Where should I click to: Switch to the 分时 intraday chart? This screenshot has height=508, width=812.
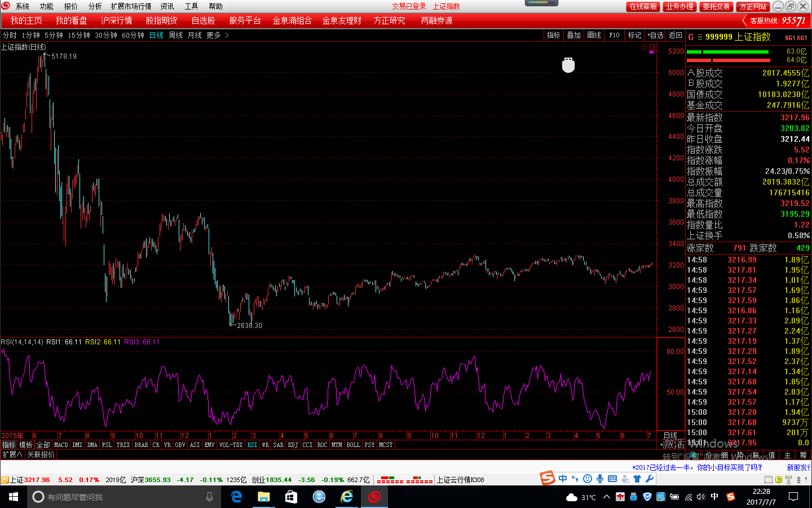point(10,35)
